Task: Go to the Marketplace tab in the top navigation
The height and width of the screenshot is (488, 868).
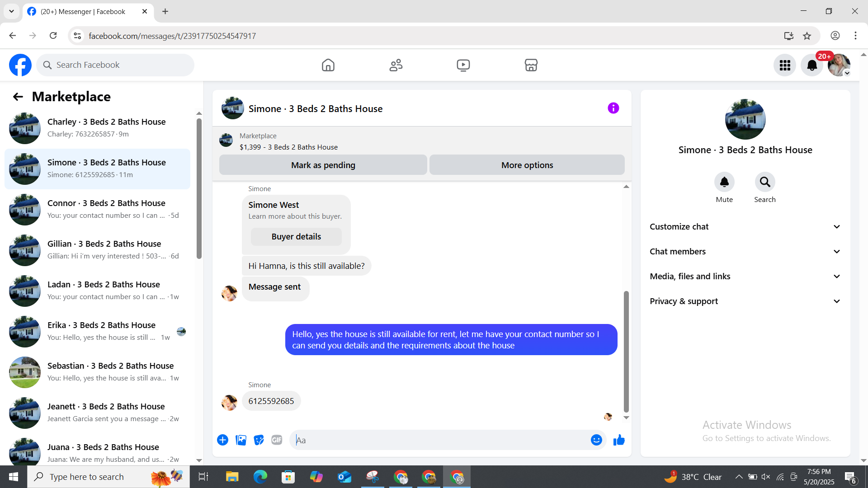Action: (x=531, y=65)
